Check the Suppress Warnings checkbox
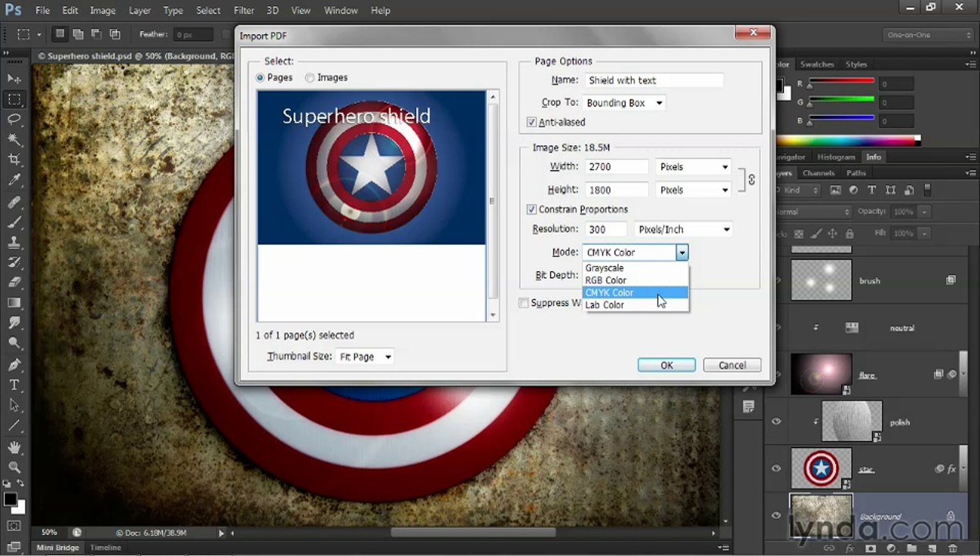Viewport: 980px width, 556px height. coord(524,303)
